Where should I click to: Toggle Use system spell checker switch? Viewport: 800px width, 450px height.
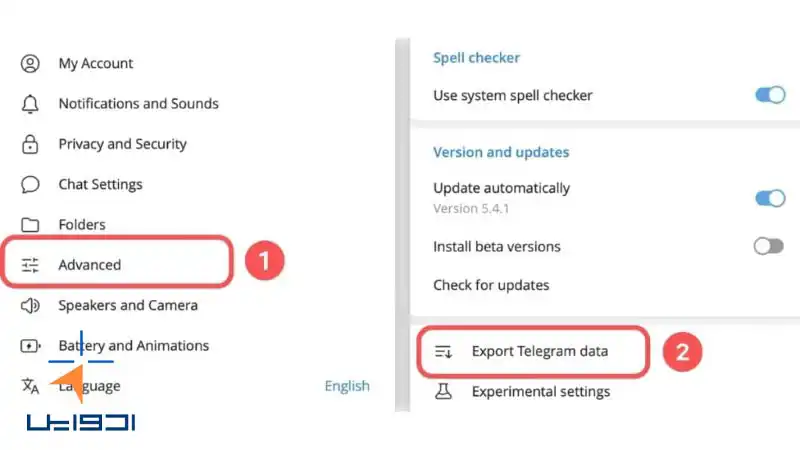[x=770, y=95]
